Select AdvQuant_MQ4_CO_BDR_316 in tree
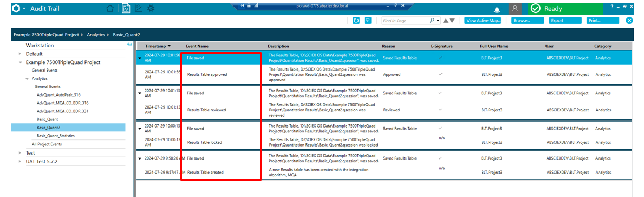Image resolution: width=644 pixels, height=197 pixels. [63, 103]
